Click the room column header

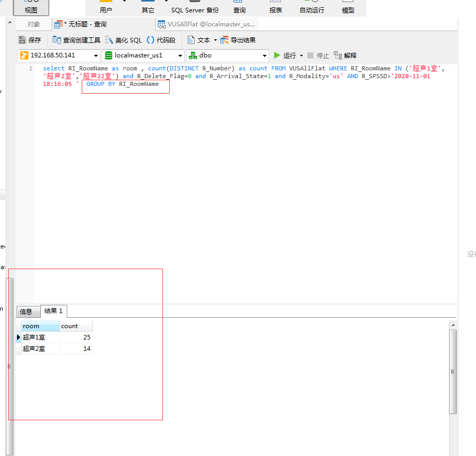40,326
